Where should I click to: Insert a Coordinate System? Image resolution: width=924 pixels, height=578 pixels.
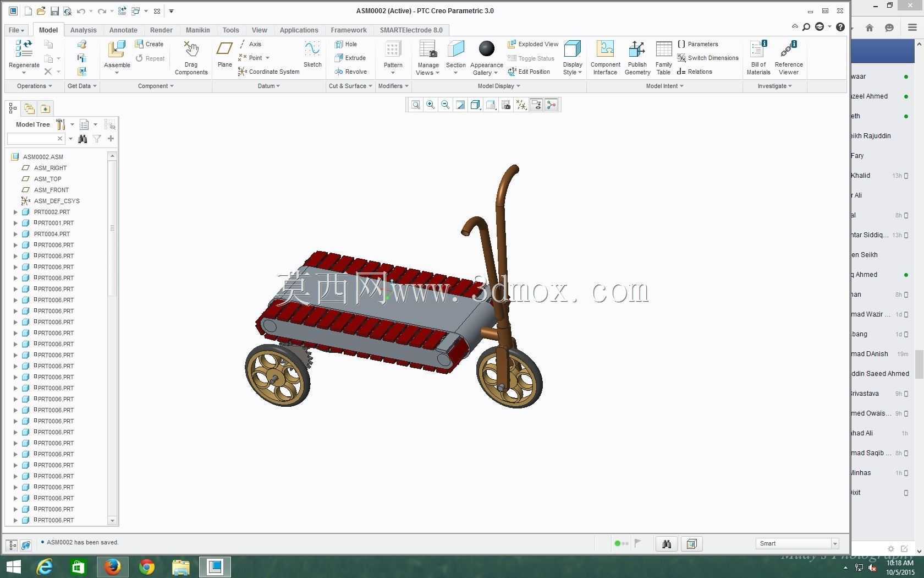click(x=269, y=72)
